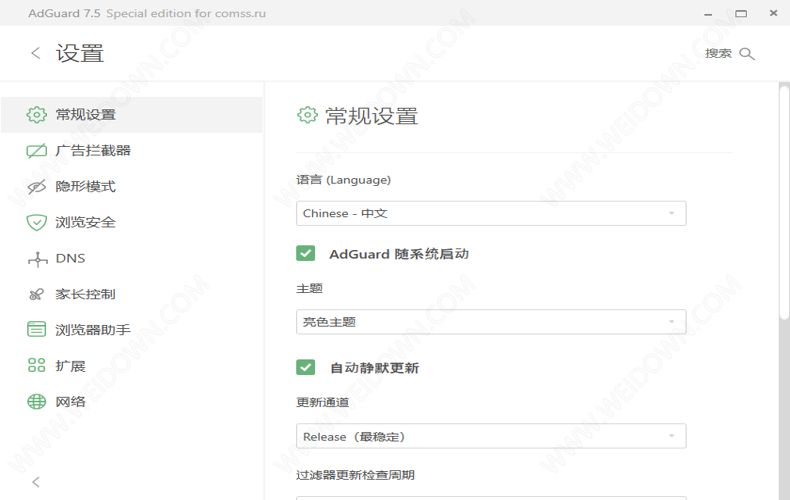790x500 pixels.
Task: Click the 过滤器更新检查周期 label
Action: pos(355,475)
